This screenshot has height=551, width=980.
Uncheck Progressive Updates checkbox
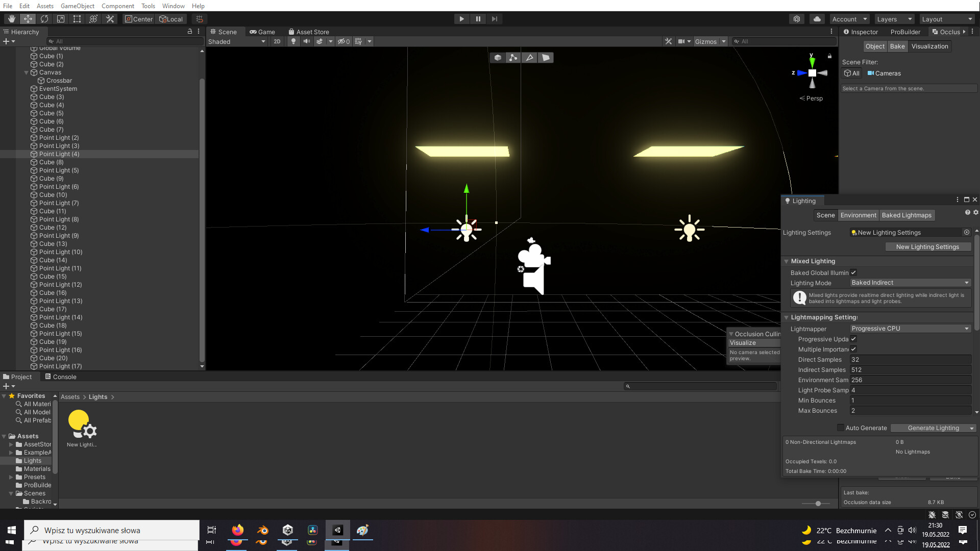(x=853, y=339)
